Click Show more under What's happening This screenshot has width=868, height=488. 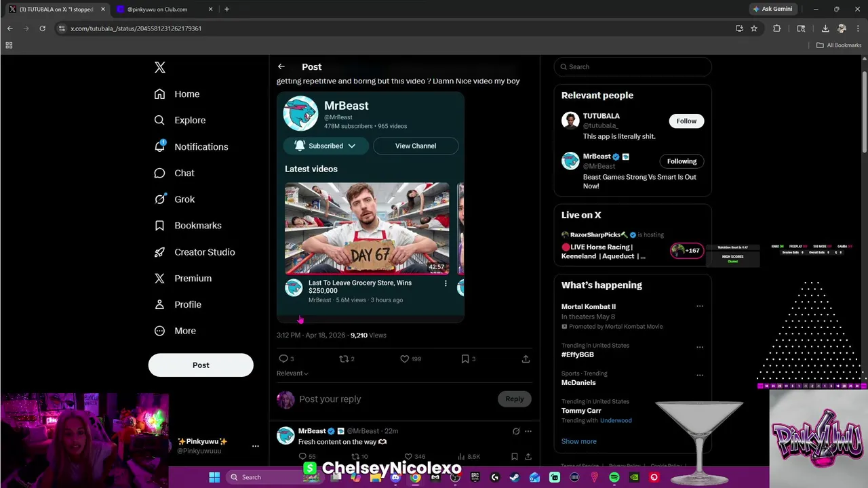coord(579,441)
